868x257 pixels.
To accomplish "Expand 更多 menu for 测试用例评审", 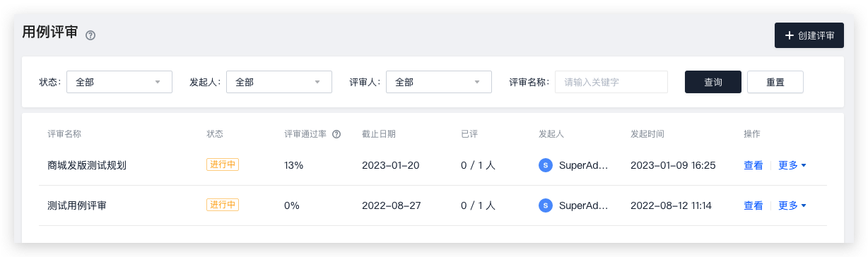I will tap(792, 205).
